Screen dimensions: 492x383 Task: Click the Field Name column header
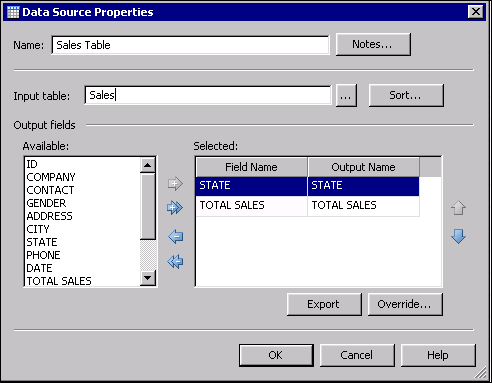coord(252,167)
